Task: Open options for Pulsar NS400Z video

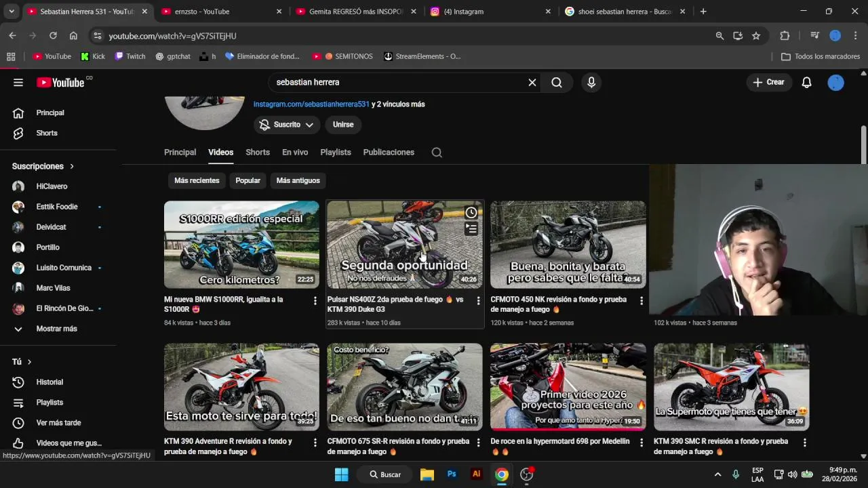Action: 478,301
